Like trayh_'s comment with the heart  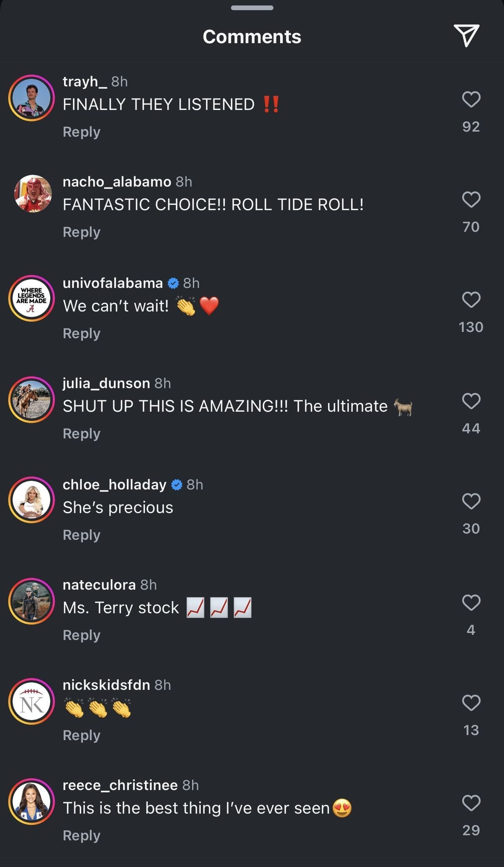click(x=471, y=100)
